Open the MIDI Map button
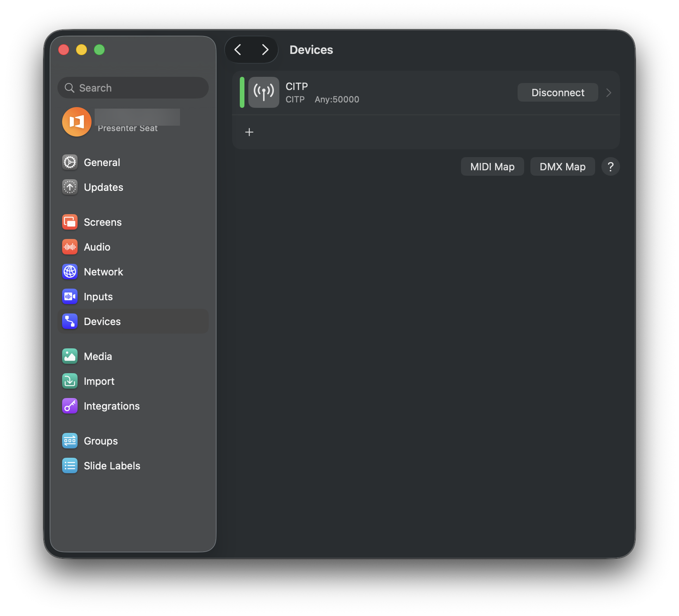 point(492,166)
